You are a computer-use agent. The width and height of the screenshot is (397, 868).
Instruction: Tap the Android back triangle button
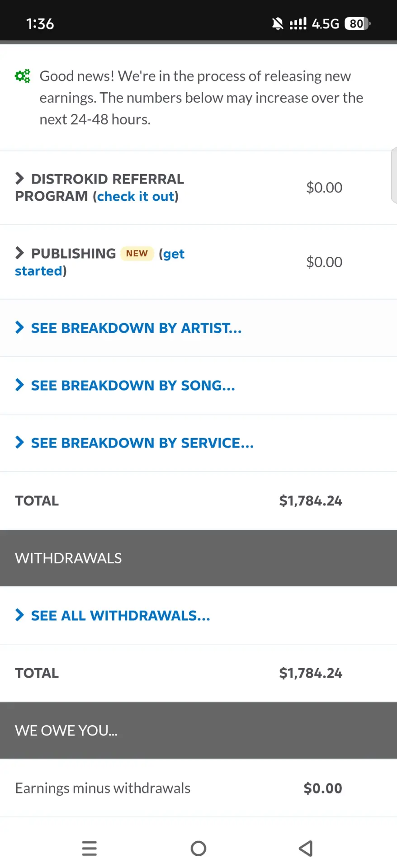306,849
